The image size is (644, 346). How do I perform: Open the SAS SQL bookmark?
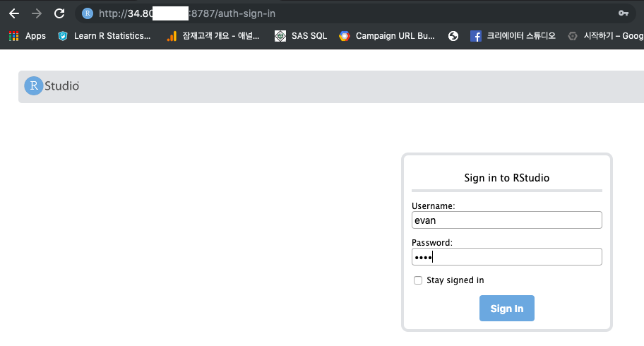301,36
